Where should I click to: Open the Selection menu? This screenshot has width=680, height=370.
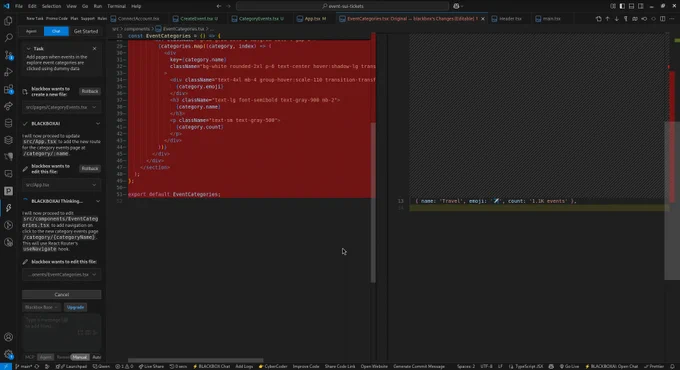(51, 6)
